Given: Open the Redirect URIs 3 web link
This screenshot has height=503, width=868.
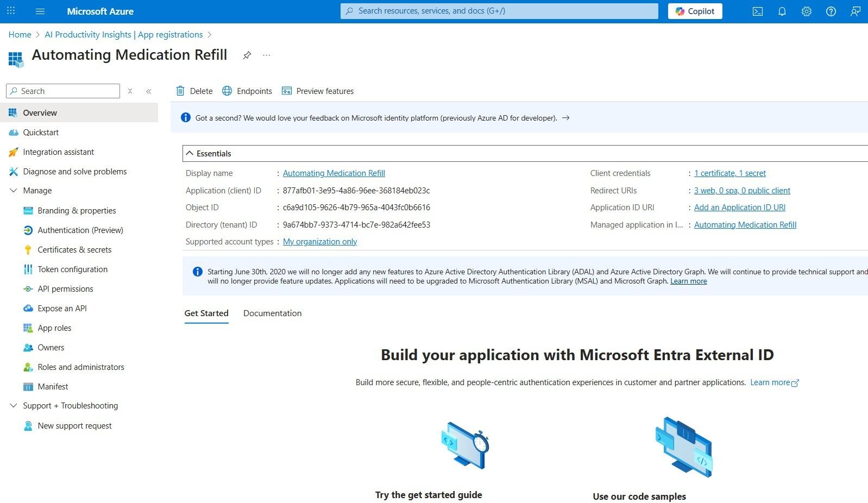Looking at the screenshot, I should 742,191.
